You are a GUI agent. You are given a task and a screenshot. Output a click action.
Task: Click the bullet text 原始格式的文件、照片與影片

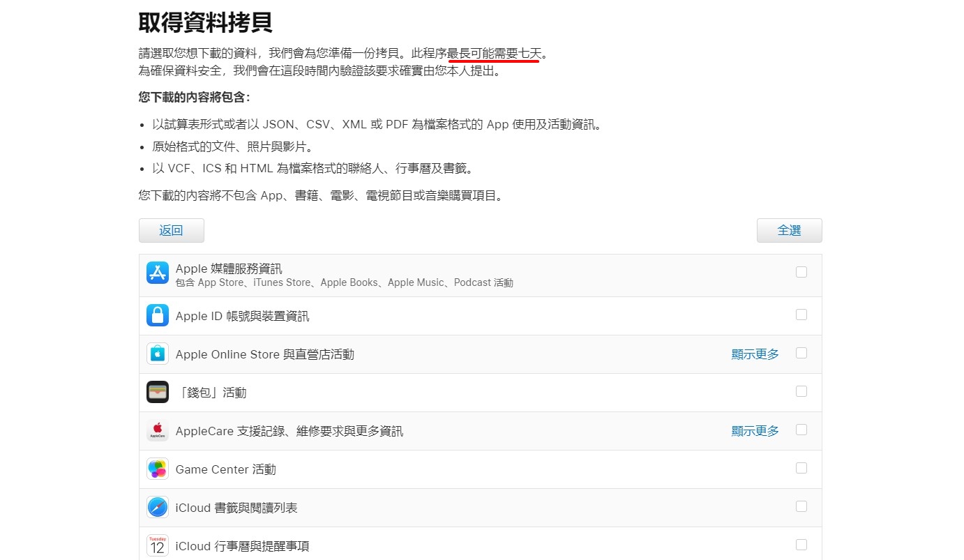233,146
